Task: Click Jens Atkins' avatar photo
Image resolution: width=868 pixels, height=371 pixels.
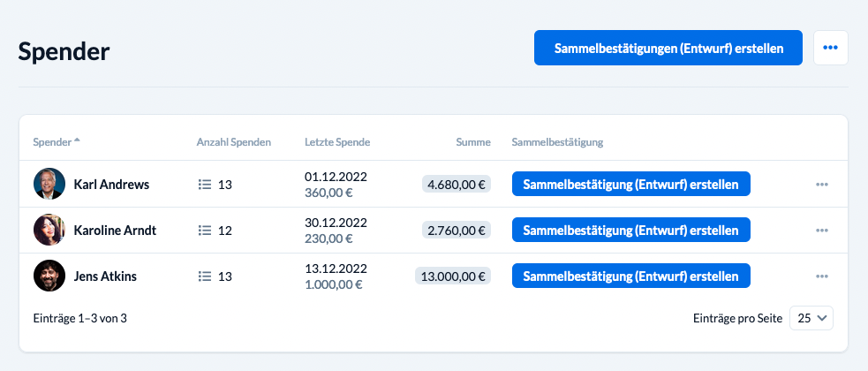Action: [x=49, y=276]
